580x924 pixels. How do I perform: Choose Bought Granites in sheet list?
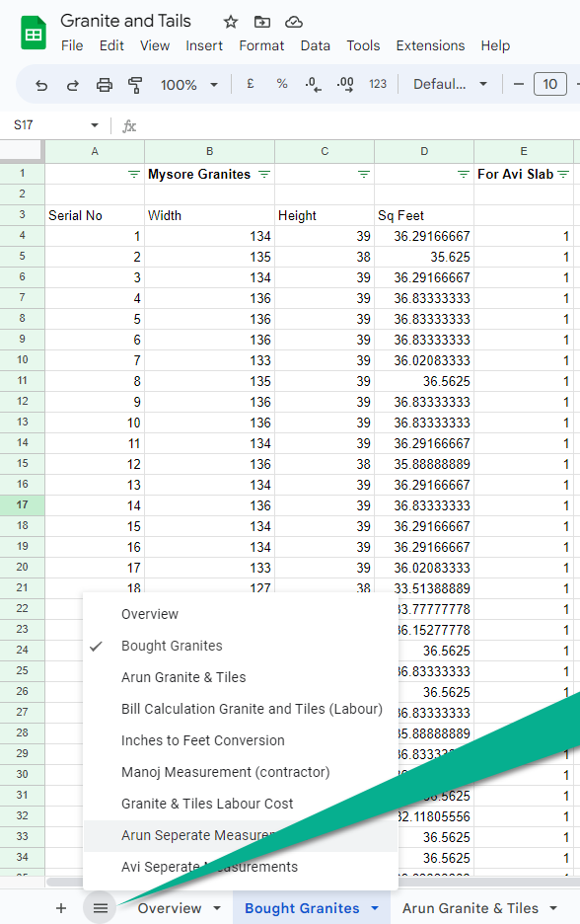241,646
